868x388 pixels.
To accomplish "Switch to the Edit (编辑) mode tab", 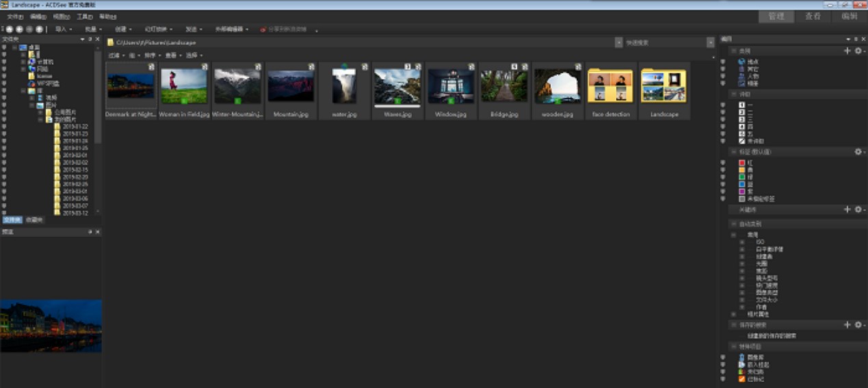I will [x=849, y=16].
